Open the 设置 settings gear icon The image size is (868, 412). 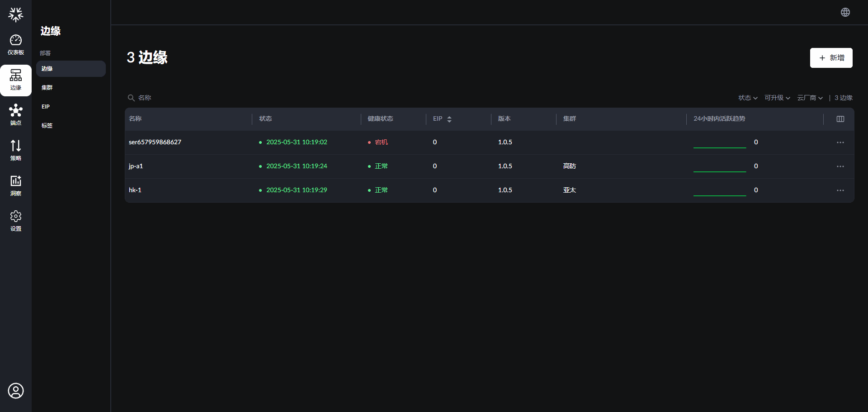(x=16, y=221)
